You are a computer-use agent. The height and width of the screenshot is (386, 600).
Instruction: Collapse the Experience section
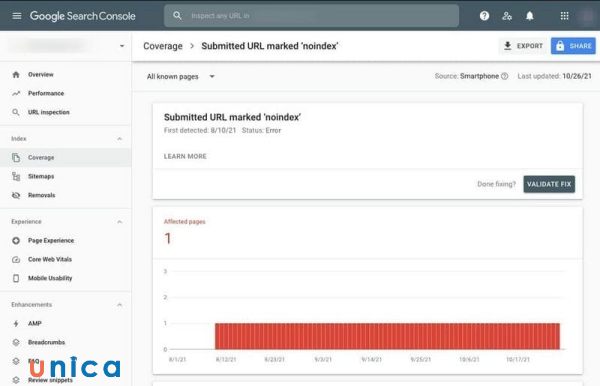click(119, 222)
